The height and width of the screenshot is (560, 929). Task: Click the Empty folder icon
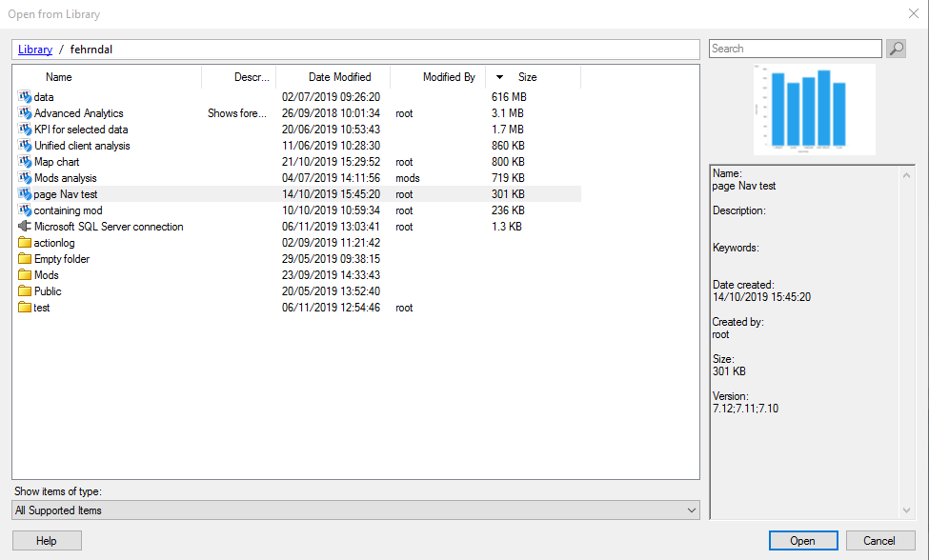pos(25,259)
